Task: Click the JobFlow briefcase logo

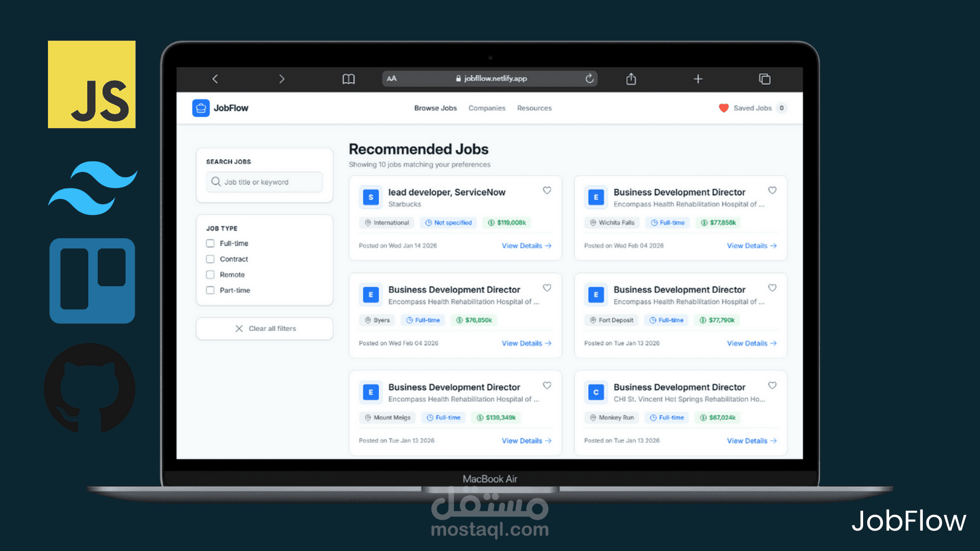Action: 201,108
